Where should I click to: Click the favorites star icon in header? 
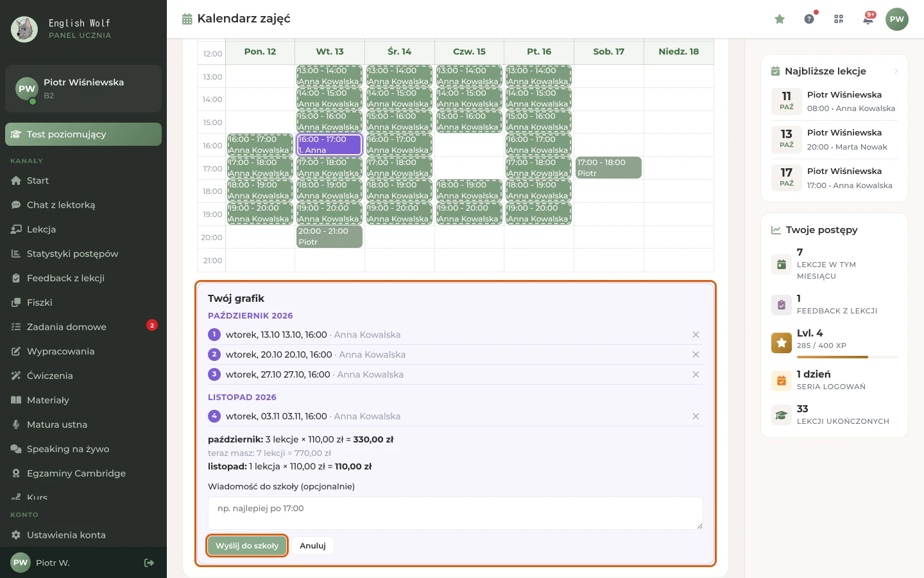click(780, 19)
